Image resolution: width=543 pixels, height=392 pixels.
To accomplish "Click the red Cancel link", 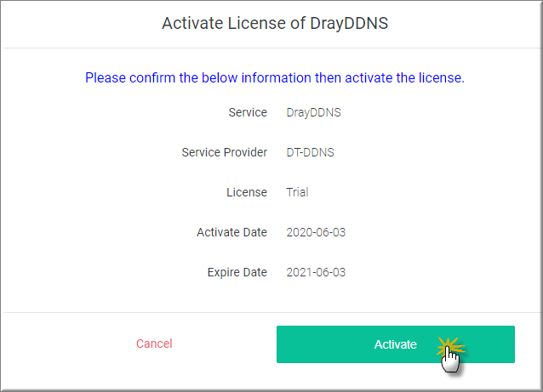I will click(x=154, y=344).
